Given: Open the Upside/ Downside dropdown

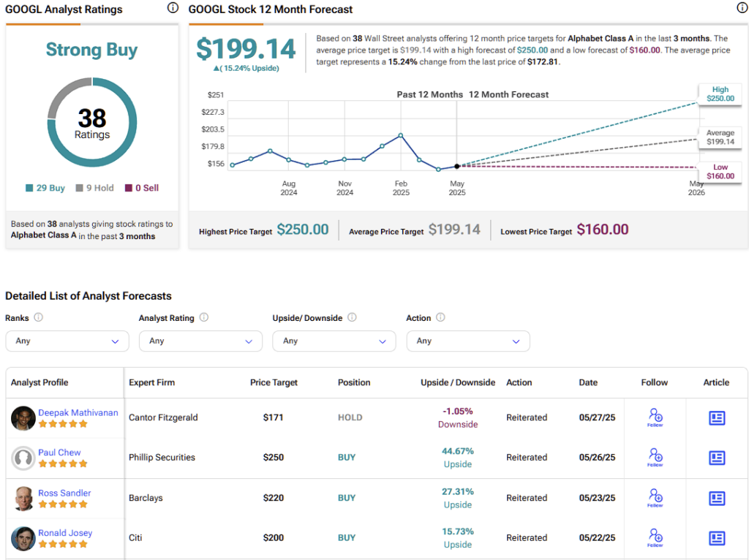Looking at the screenshot, I should [334, 341].
